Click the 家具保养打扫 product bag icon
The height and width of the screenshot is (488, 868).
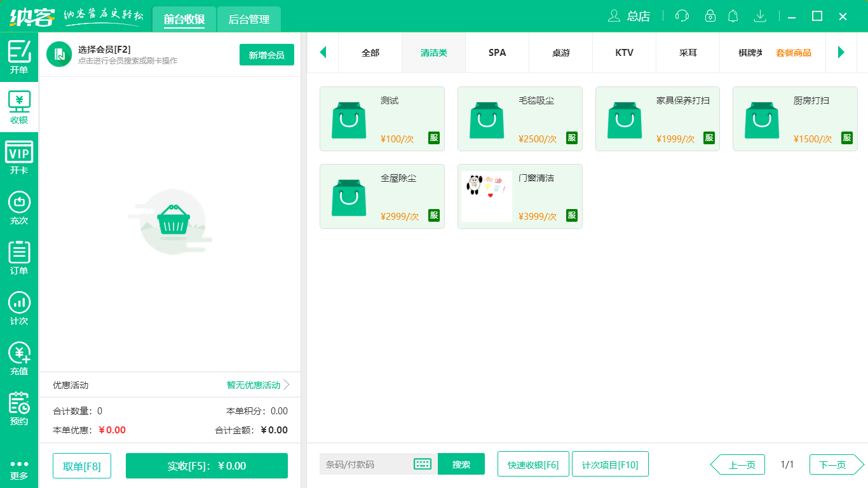click(625, 120)
